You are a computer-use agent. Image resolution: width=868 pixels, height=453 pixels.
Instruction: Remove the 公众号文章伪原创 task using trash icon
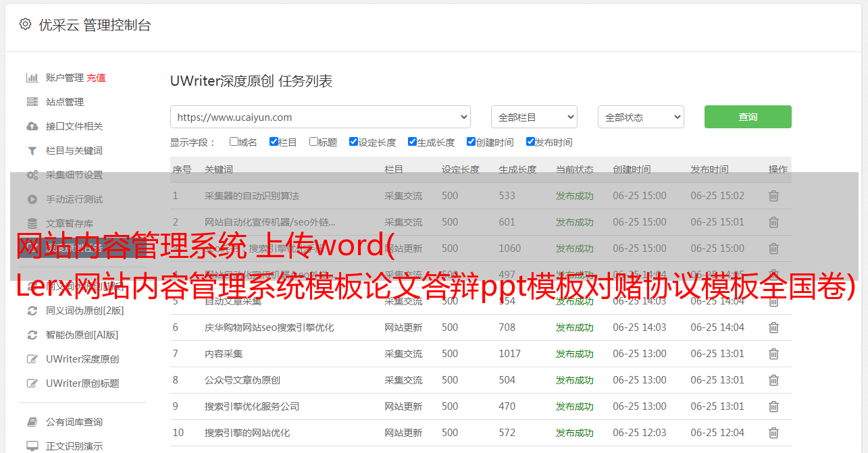[773, 380]
